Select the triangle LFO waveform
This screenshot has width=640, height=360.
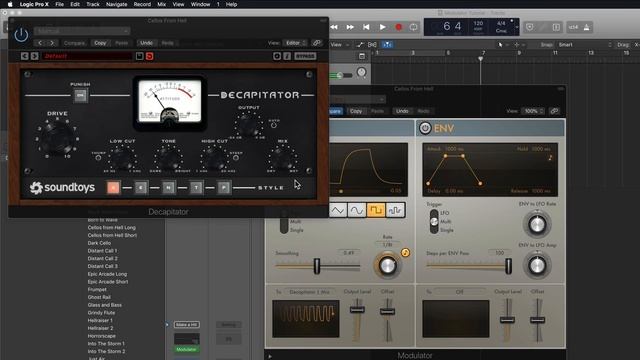(x=338, y=210)
